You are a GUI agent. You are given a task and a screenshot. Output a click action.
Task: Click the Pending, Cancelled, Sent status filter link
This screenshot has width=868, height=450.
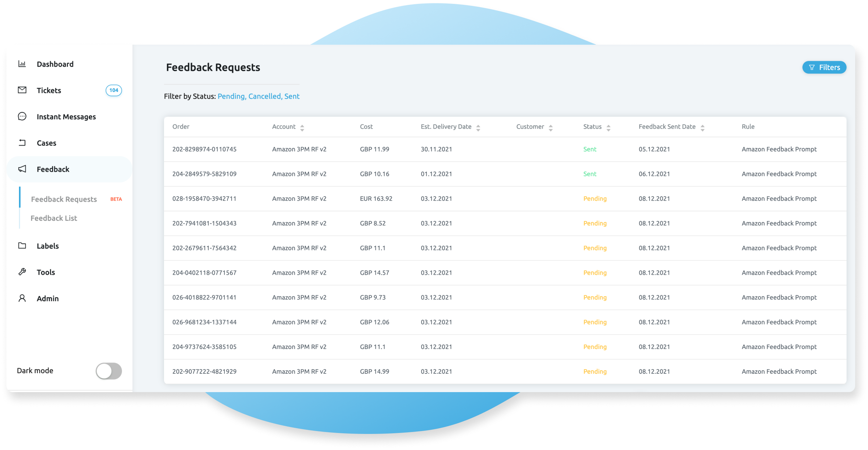(259, 96)
